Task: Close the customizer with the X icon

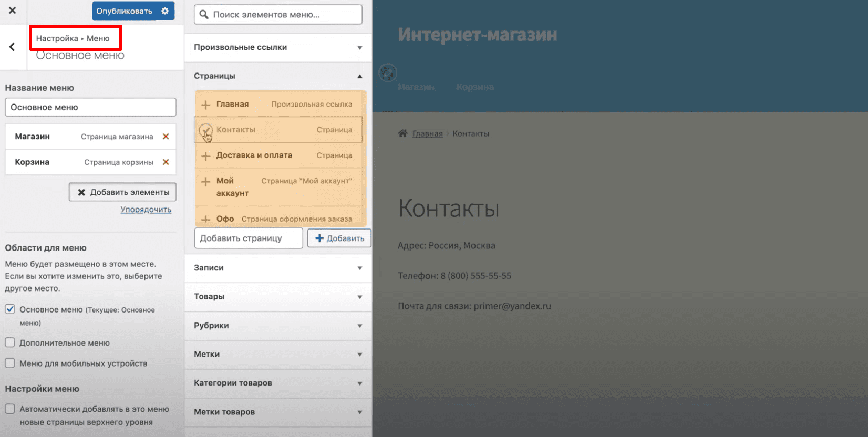Action: click(x=13, y=11)
